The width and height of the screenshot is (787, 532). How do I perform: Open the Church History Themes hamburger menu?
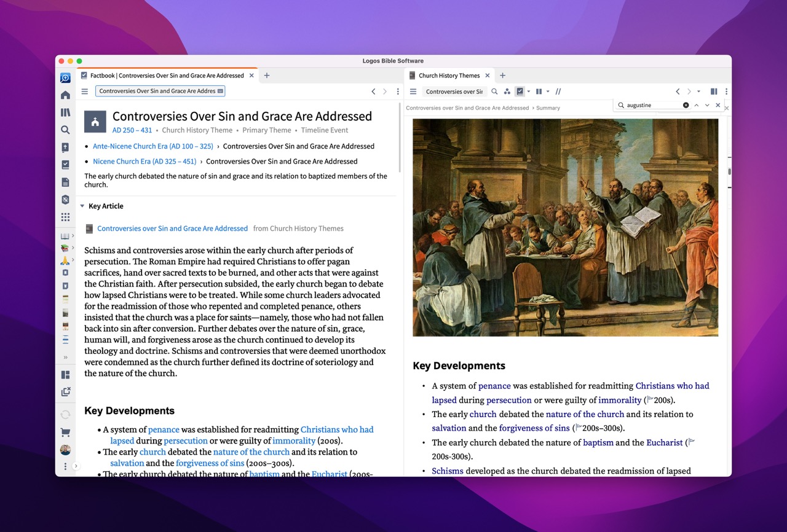(x=413, y=92)
